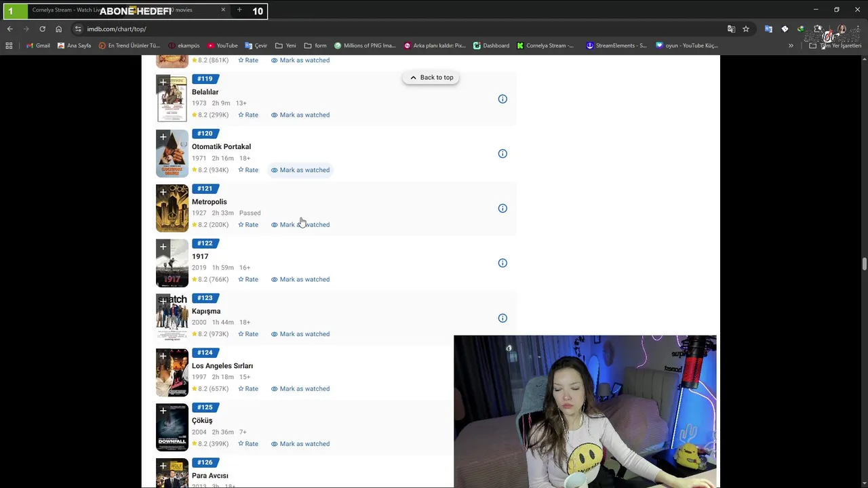Bookmark this page with the star icon

coord(746,29)
